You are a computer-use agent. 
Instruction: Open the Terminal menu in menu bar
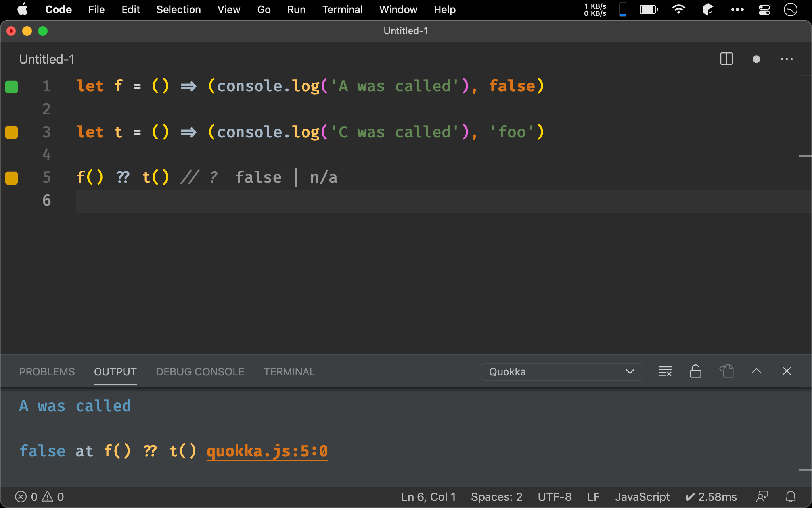click(342, 10)
